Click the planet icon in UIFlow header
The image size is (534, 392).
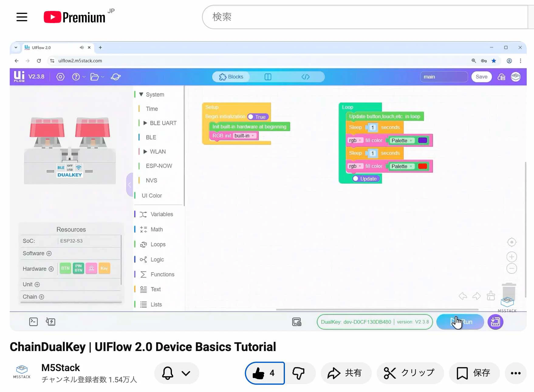[116, 77]
